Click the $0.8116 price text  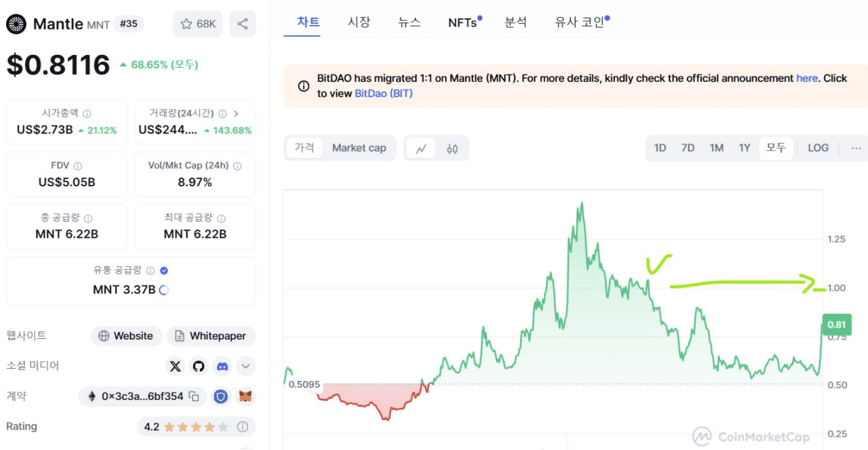coord(58,65)
